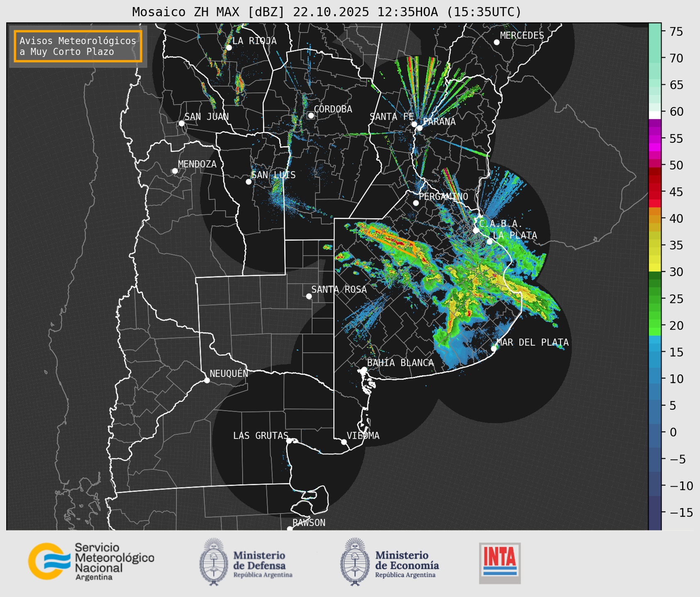This screenshot has width=700, height=597.
Task: Click the -15 dBZ label on colorbar
Action: click(x=680, y=513)
